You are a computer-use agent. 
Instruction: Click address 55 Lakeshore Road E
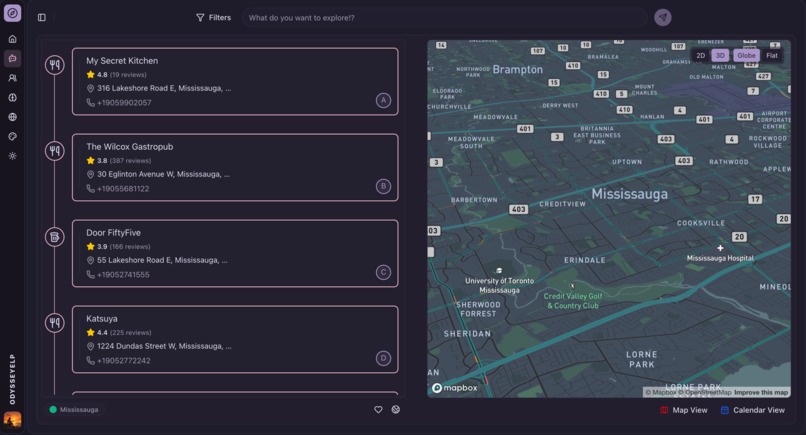point(162,260)
